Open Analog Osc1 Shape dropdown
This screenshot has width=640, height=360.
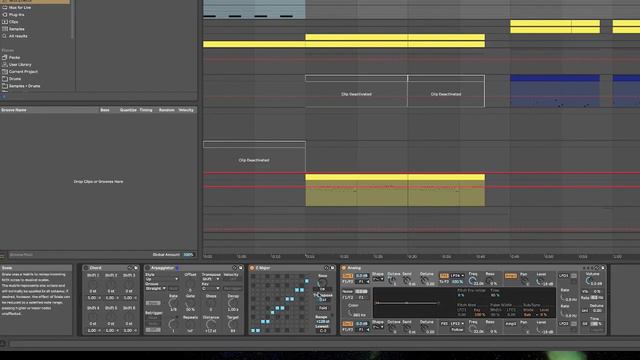pos(378,279)
